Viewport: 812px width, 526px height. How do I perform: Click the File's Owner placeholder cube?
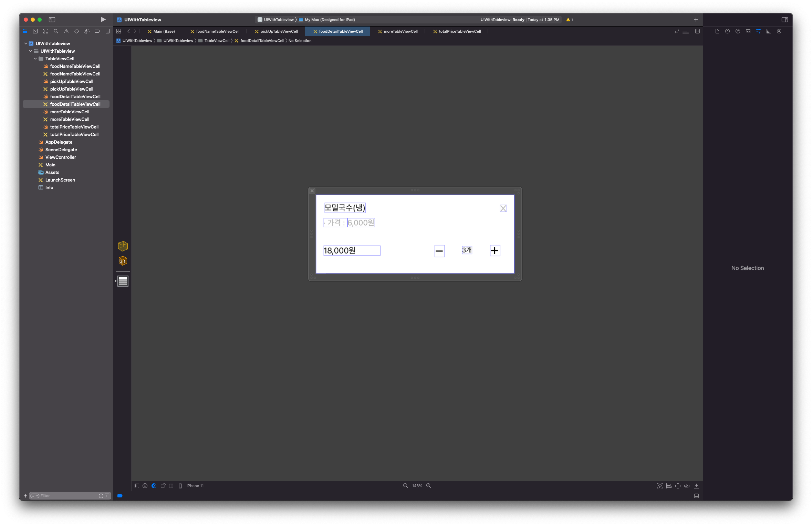click(x=123, y=246)
